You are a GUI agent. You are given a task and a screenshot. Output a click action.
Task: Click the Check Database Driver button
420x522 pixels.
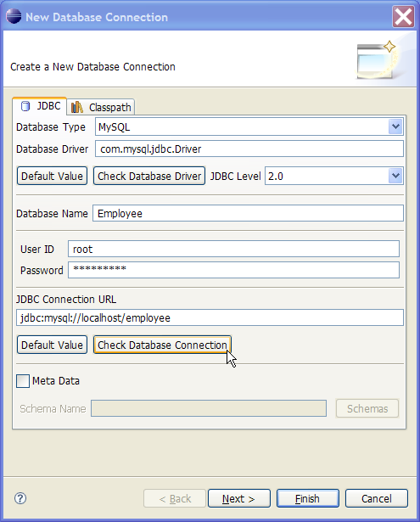pyautogui.click(x=149, y=176)
